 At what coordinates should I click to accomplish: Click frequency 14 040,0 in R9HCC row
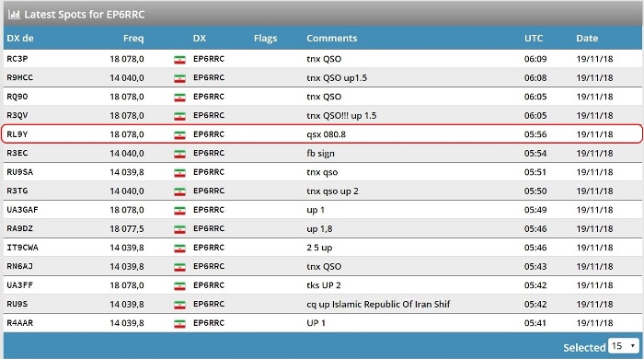point(127,77)
